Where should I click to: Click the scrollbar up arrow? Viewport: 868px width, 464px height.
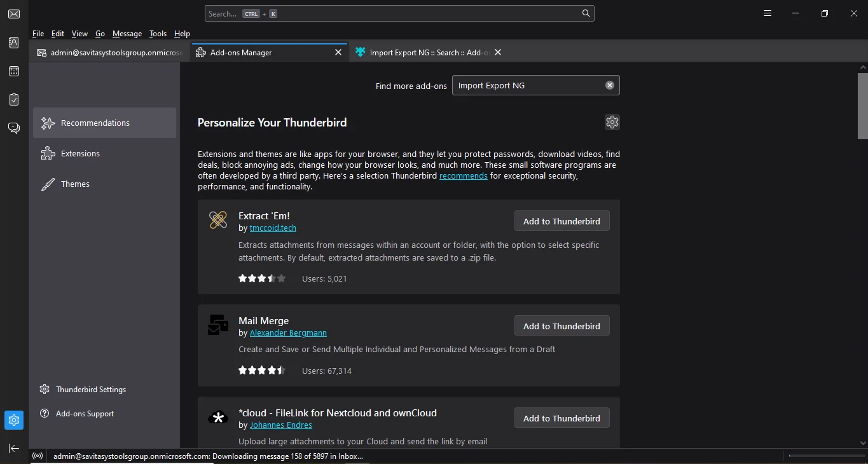pos(863,67)
